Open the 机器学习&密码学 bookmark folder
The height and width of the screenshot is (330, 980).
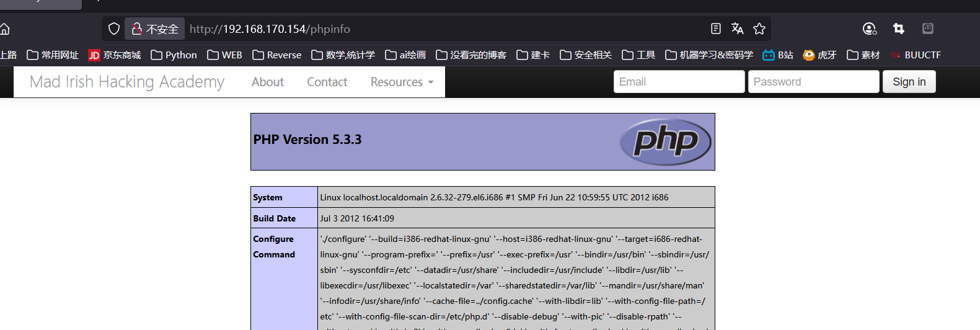tap(709, 55)
